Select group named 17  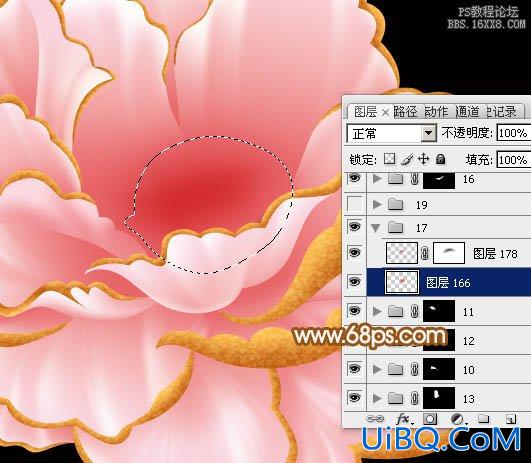(x=421, y=228)
